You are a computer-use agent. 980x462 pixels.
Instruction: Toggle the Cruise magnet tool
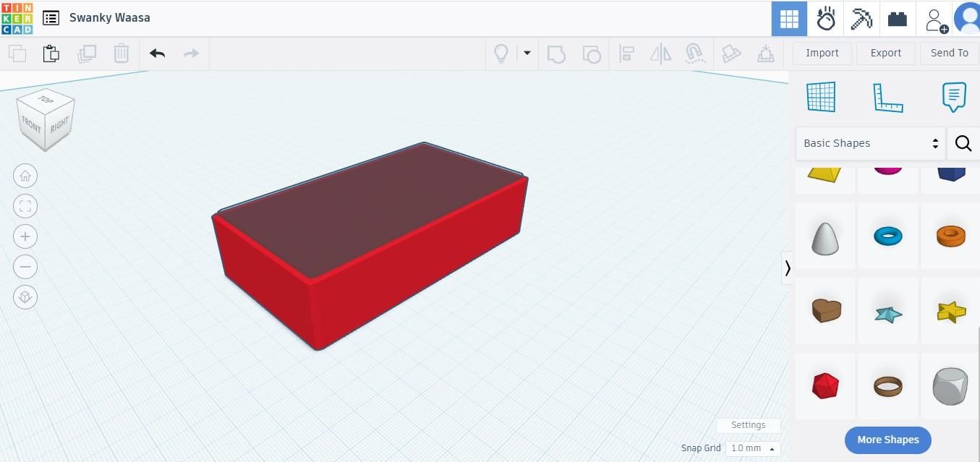point(695,54)
